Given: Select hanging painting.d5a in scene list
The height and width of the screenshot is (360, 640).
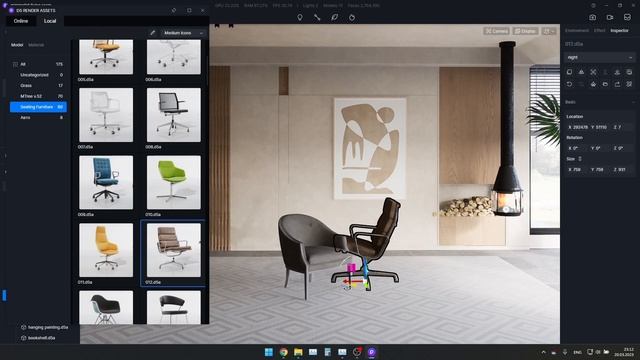Looking at the screenshot, I should pyautogui.click(x=44, y=327).
